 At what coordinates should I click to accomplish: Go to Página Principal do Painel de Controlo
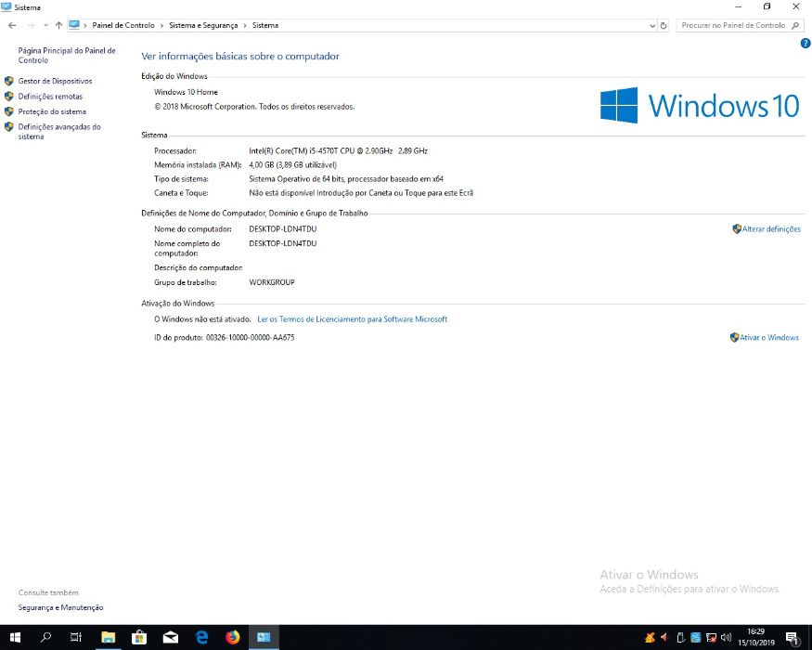click(x=67, y=56)
